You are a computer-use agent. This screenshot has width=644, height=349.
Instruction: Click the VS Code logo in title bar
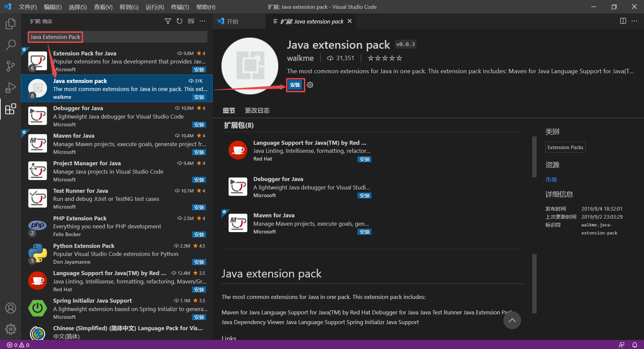click(7, 7)
